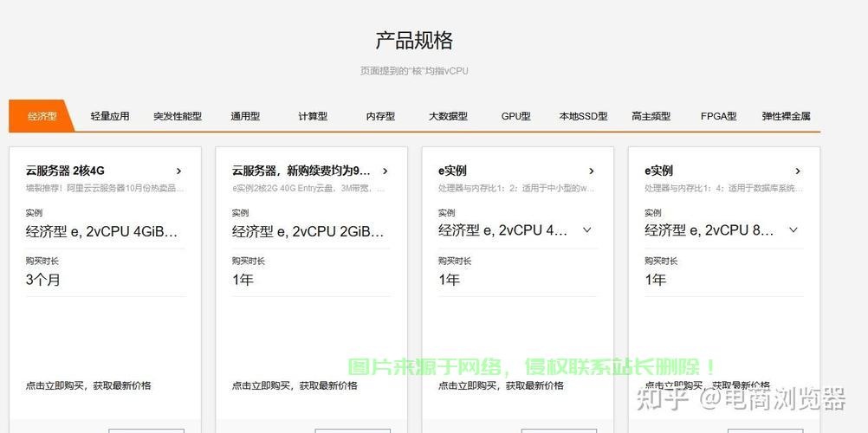Viewport: 868px width, 433px height.
Task: Click 点击立即购买 text in 2核4G card
Action: (88, 385)
